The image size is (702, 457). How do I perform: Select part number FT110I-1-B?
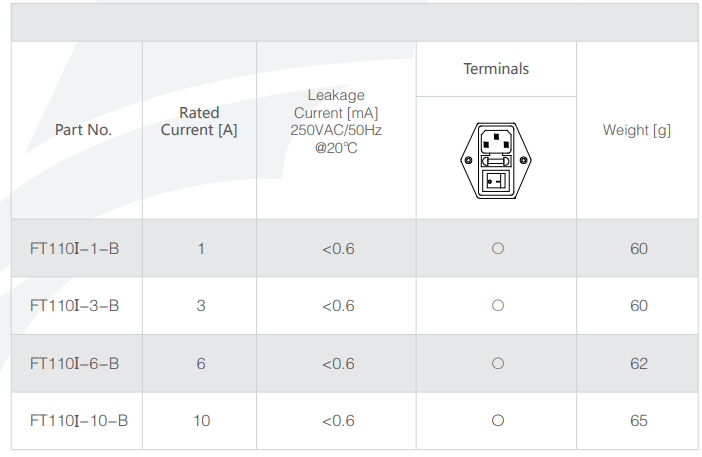tap(75, 248)
